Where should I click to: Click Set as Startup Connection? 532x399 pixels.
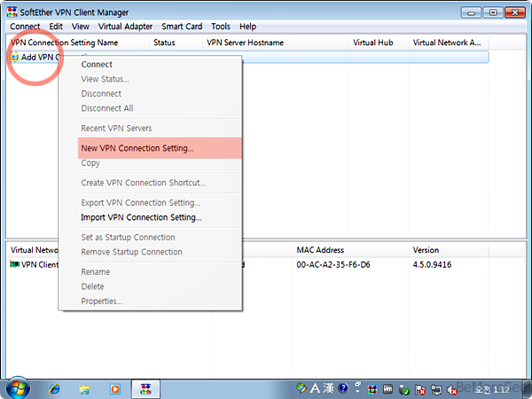[x=160, y=238]
